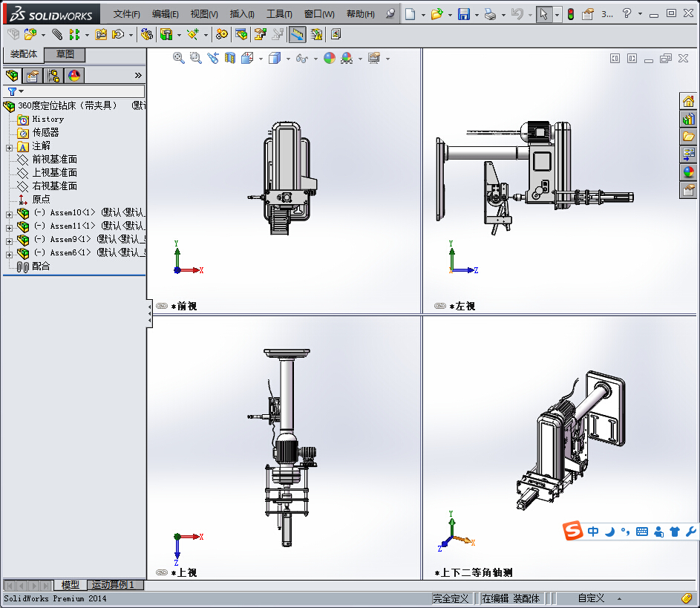700x608 pixels.
Task: Click the Zoom to Area icon
Action: [x=195, y=58]
